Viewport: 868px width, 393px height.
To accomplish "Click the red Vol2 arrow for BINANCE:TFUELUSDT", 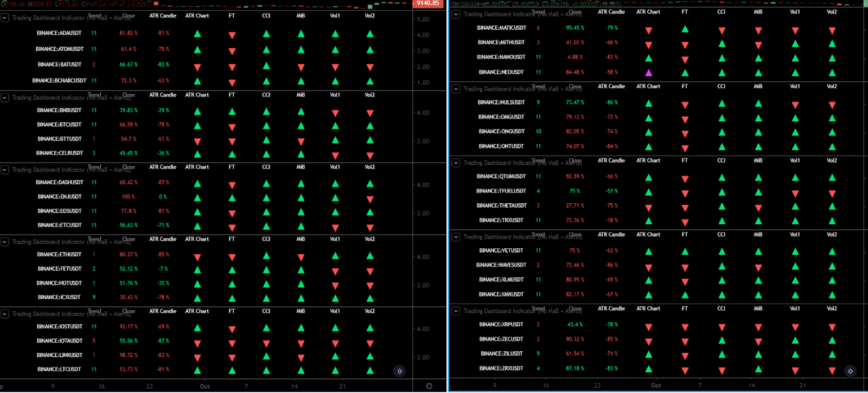I will click(x=832, y=194).
